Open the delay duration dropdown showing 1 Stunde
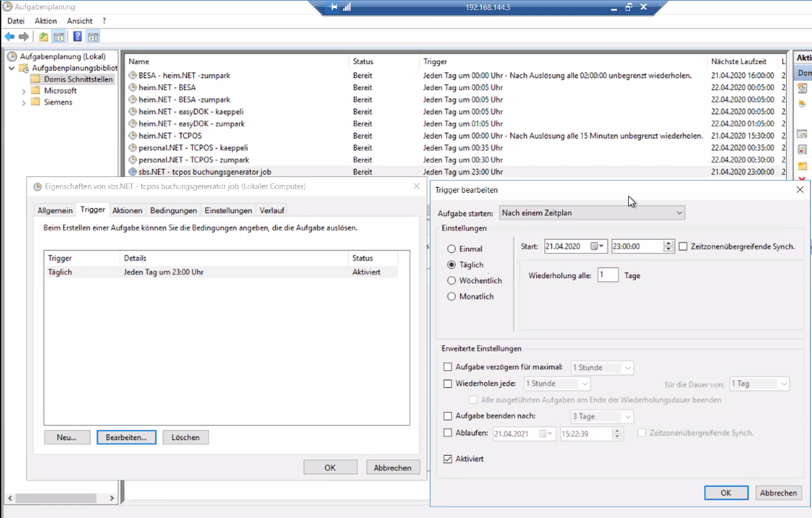The image size is (812, 518). pyautogui.click(x=602, y=368)
